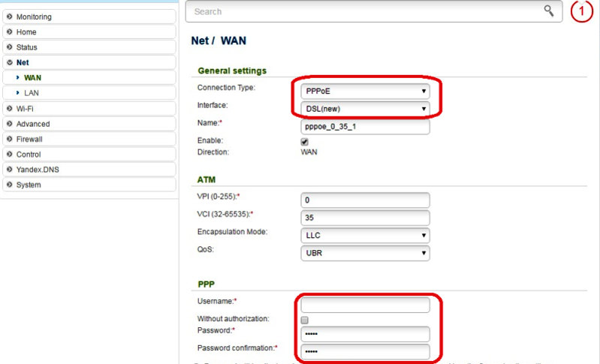Image resolution: width=600 pixels, height=364 pixels.
Task: Open the Connection Type dropdown
Action: 365,91
